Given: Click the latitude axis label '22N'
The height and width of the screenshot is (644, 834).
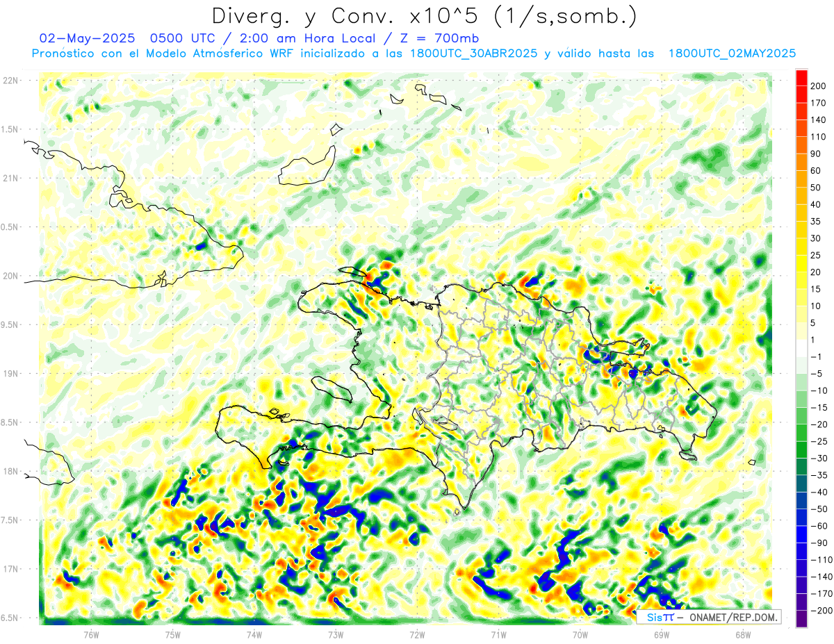Looking at the screenshot, I should tap(10, 81).
